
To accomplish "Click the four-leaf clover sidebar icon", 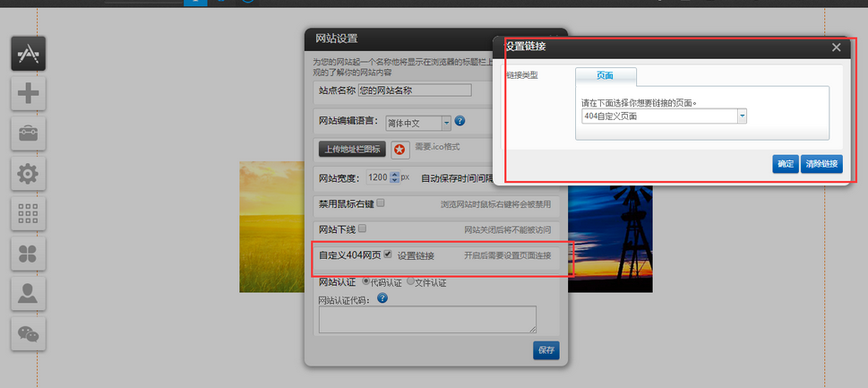I will tap(28, 254).
